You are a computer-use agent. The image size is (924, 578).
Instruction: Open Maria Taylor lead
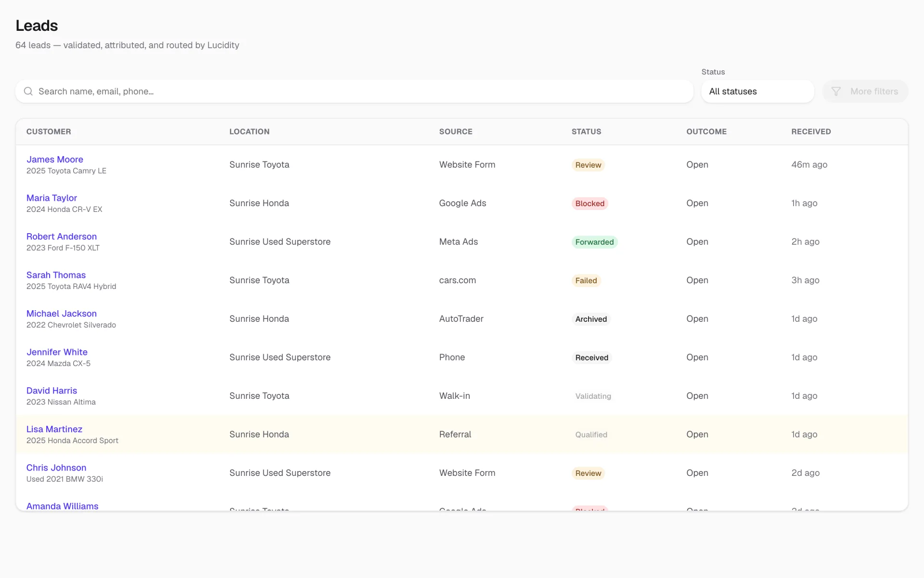(x=51, y=198)
